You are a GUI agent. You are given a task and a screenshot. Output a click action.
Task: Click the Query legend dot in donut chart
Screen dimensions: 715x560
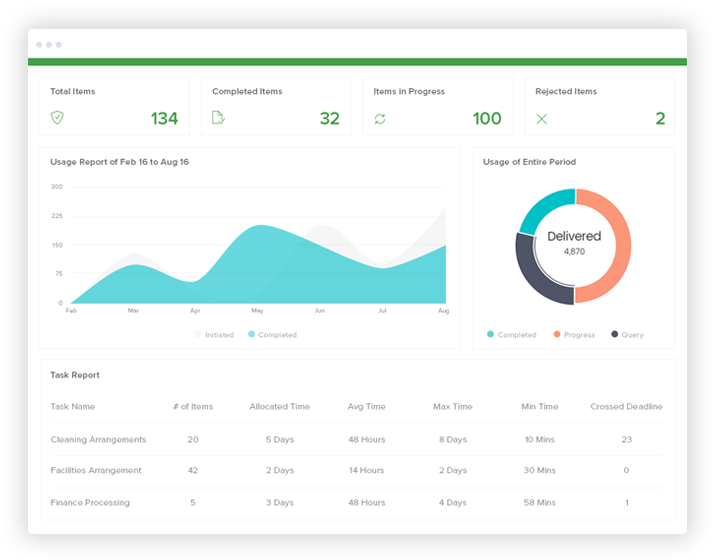(x=614, y=334)
